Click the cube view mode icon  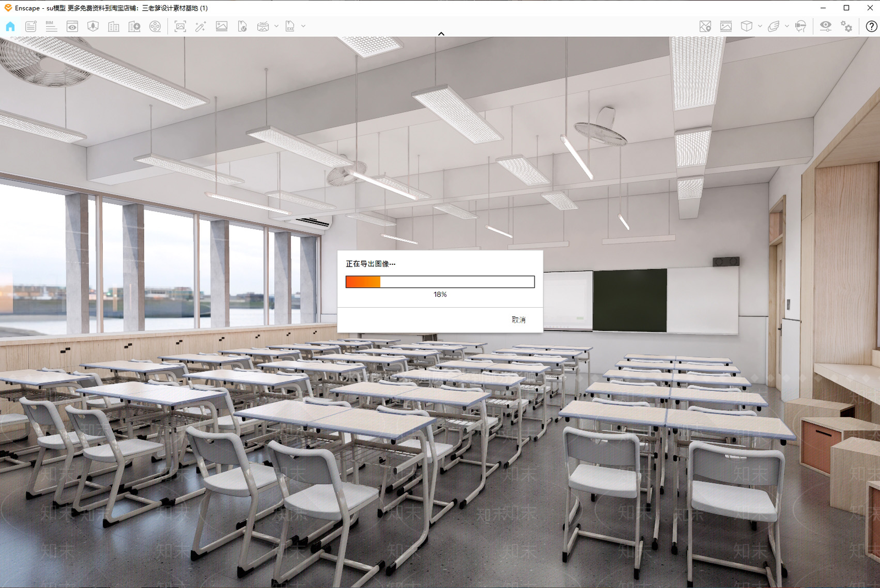(x=746, y=26)
